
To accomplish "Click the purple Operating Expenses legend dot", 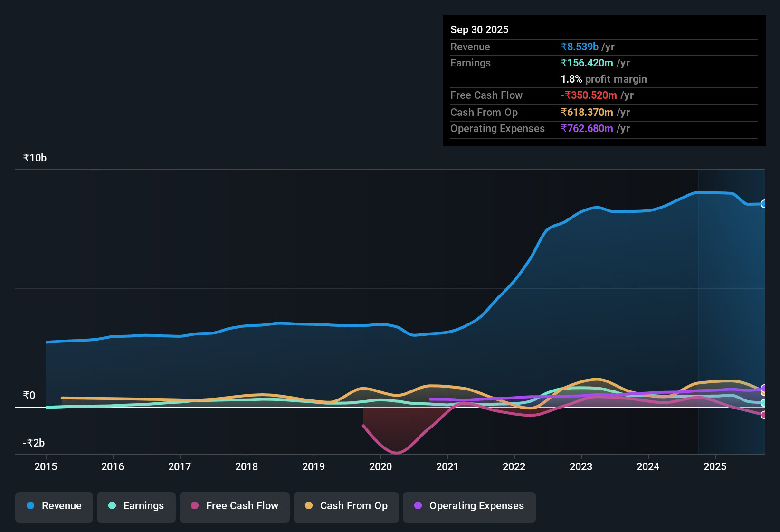I will 418,506.
